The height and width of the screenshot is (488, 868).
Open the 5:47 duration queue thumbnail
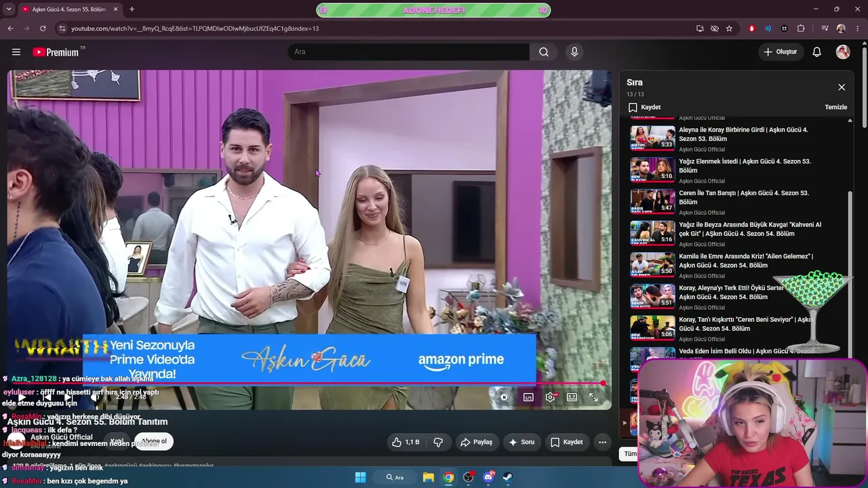point(652,201)
